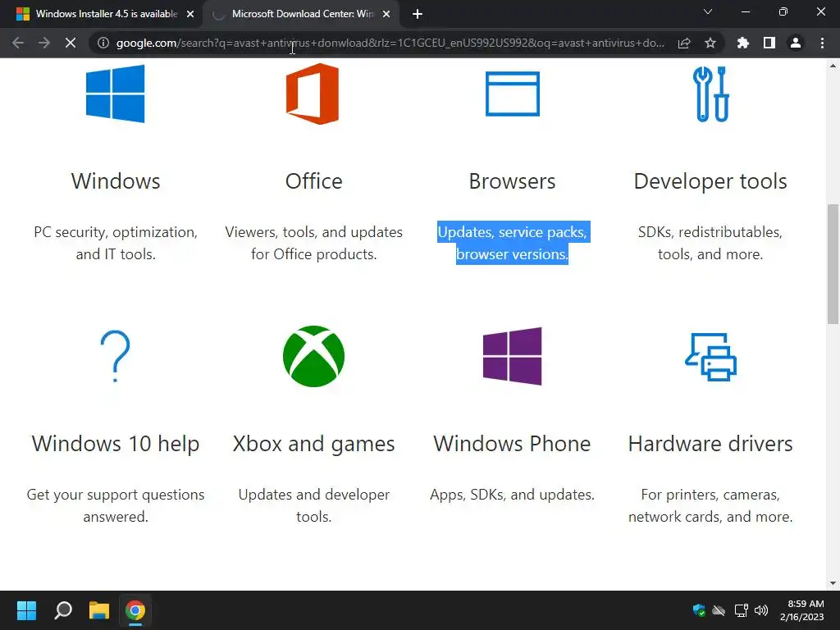Open Chrome's three-dot menu

point(822,43)
